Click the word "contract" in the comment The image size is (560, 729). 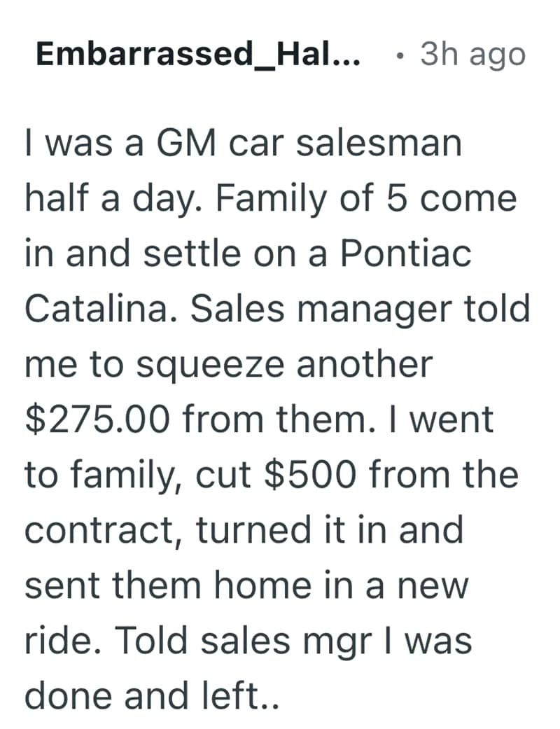pos(104,530)
